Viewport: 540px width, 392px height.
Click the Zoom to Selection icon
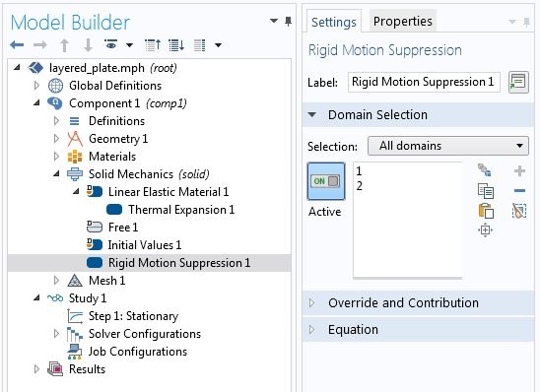pos(485,229)
